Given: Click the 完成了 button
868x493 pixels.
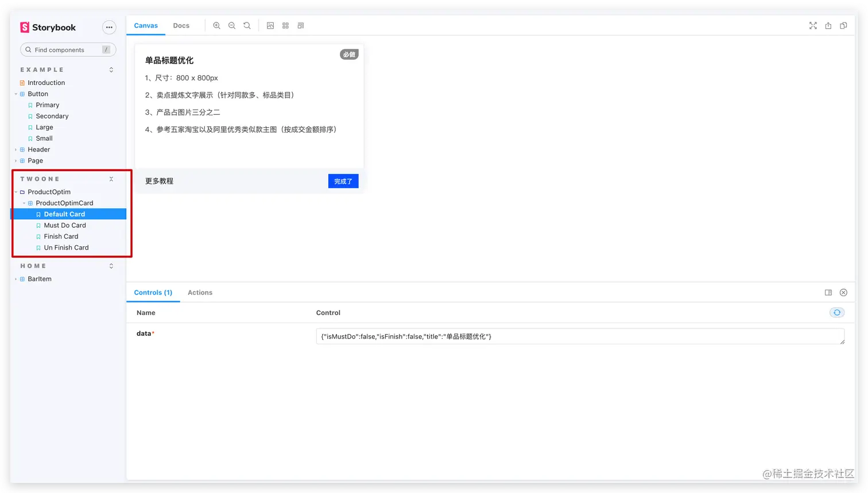Looking at the screenshot, I should click(x=343, y=181).
